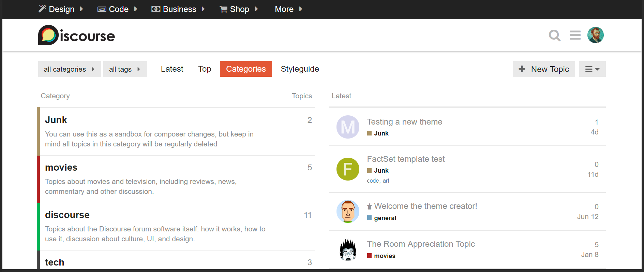Open the spiky-haired user avatar
Viewport: 644px width, 272px height.
coord(348,250)
